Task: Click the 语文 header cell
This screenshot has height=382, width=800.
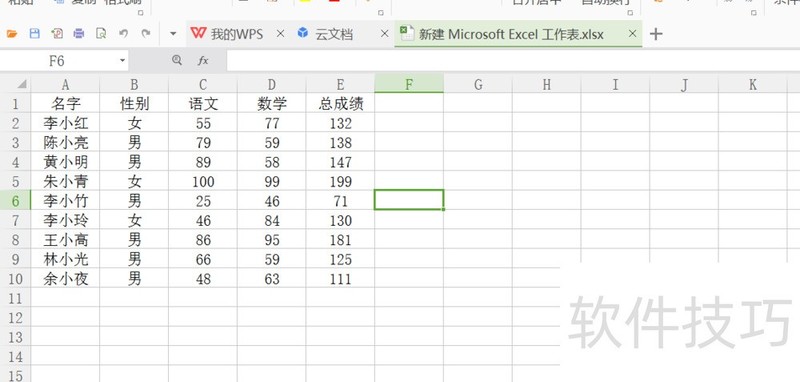Action: tap(203, 104)
